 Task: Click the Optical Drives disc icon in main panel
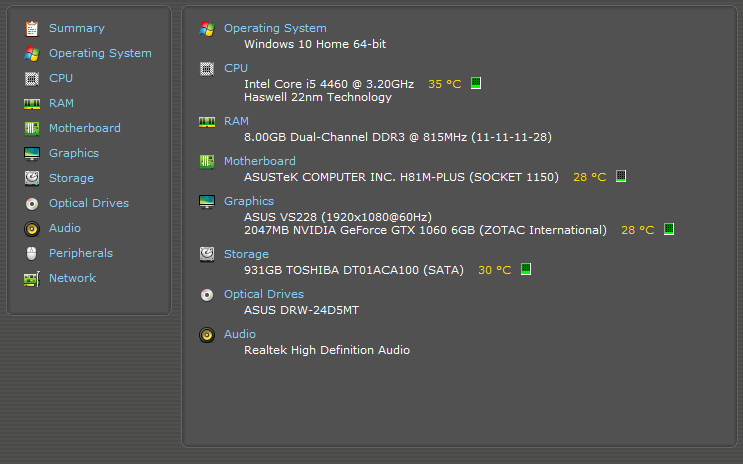pyautogui.click(x=207, y=295)
